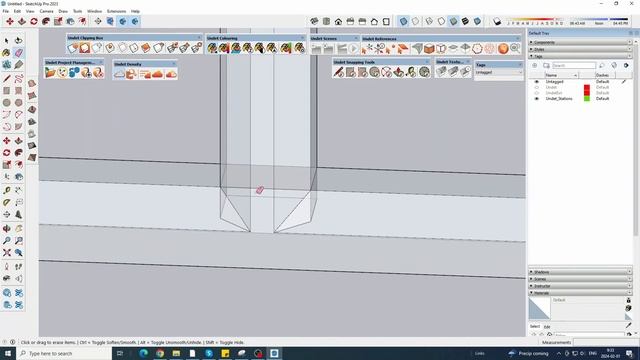Collapse the Tags tray panel
Viewport: 640px width, 360px height.
coord(580,56)
